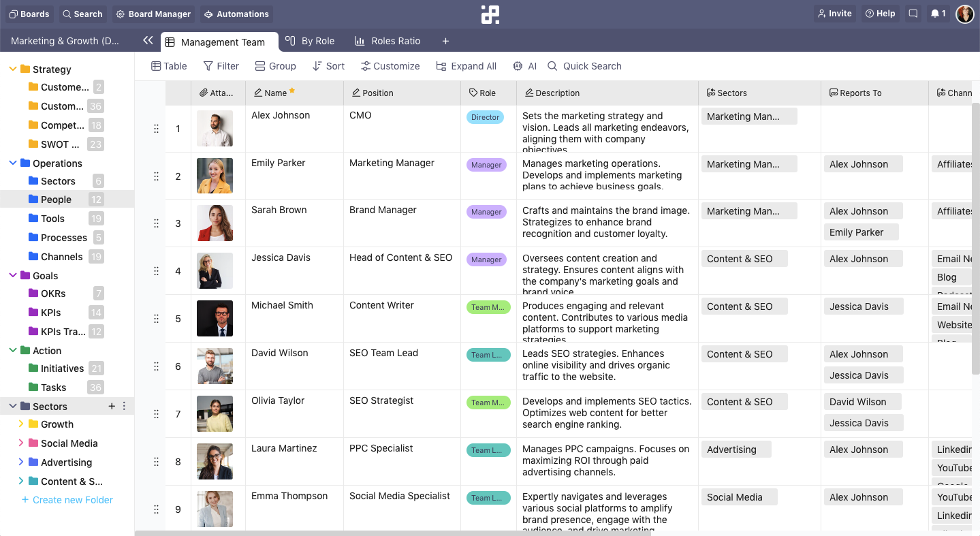Viewport: 980px width, 536px height.
Task: Open the Sort options
Action: 328,65
